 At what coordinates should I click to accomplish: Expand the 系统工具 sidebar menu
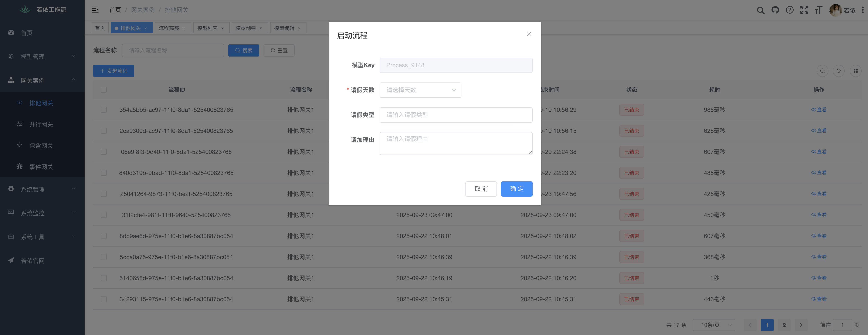(x=42, y=237)
